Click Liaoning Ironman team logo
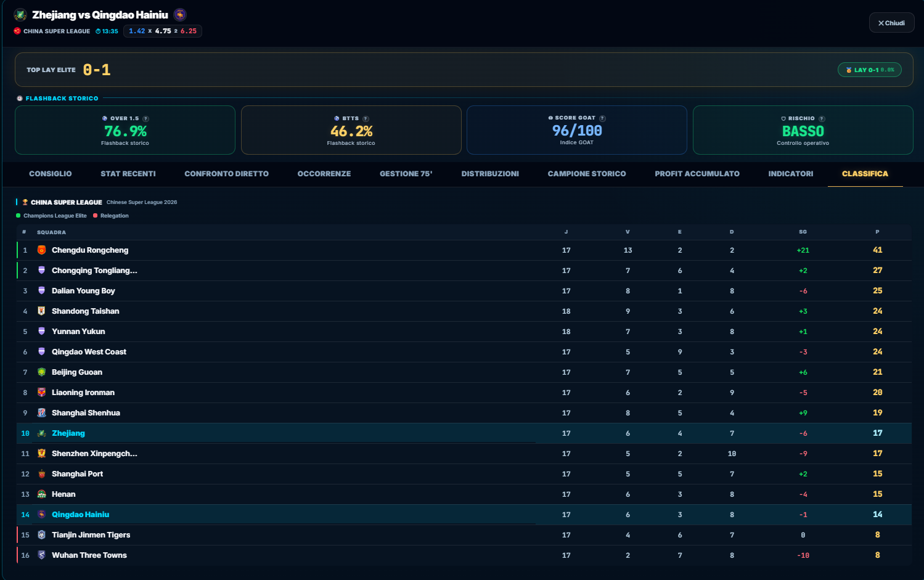924x580 pixels. point(41,393)
